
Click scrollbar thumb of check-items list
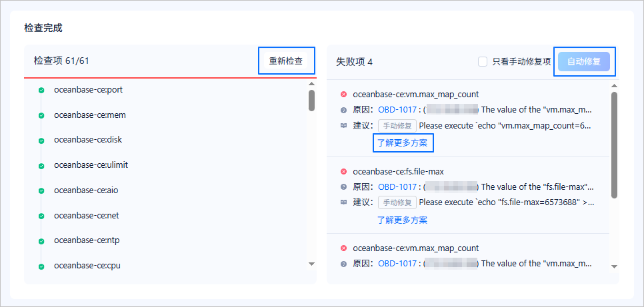(312, 101)
